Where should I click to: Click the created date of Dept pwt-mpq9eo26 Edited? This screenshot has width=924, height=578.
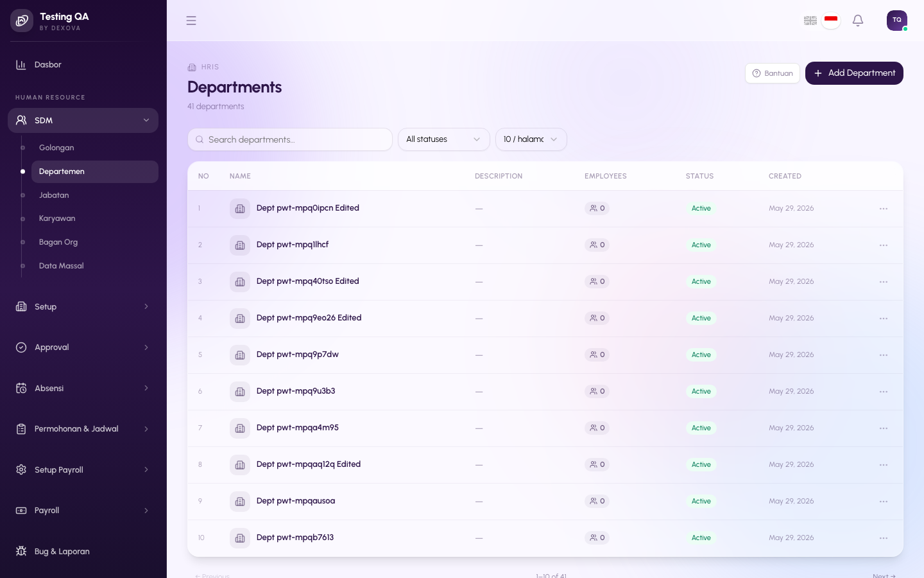pyautogui.click(x=791, y=318)
